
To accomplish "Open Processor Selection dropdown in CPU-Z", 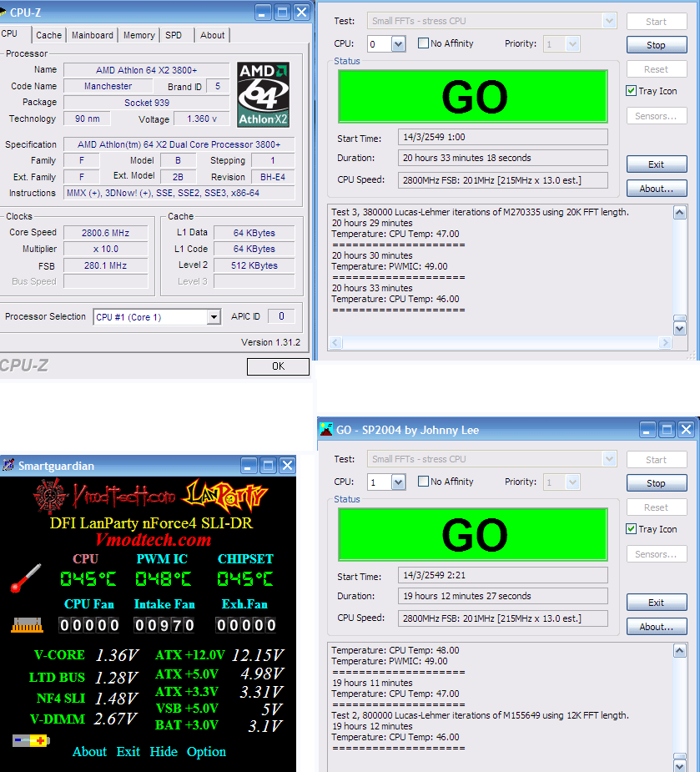I will pyautogui.click(x=214, y=317).
